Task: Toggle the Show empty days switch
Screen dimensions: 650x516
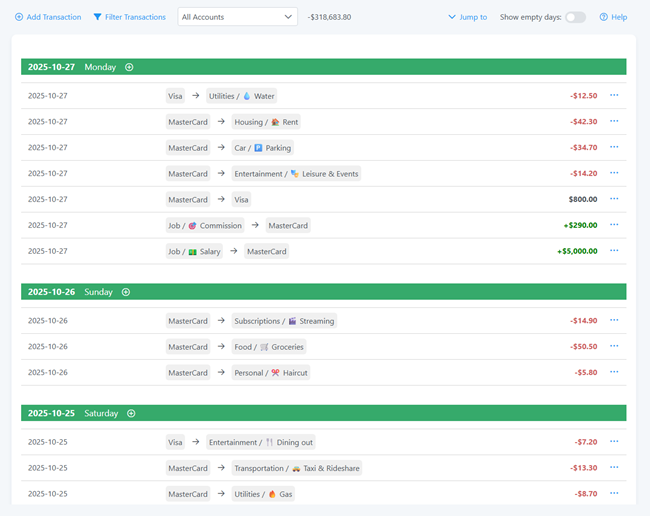Action: tap(575, 17)
